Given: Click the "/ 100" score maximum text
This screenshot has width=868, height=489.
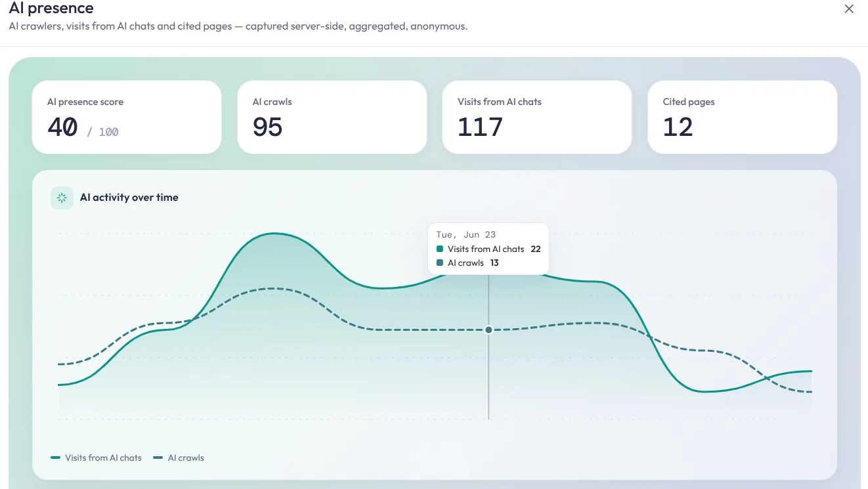Looking at the screenshot, I should pos(103,132).
